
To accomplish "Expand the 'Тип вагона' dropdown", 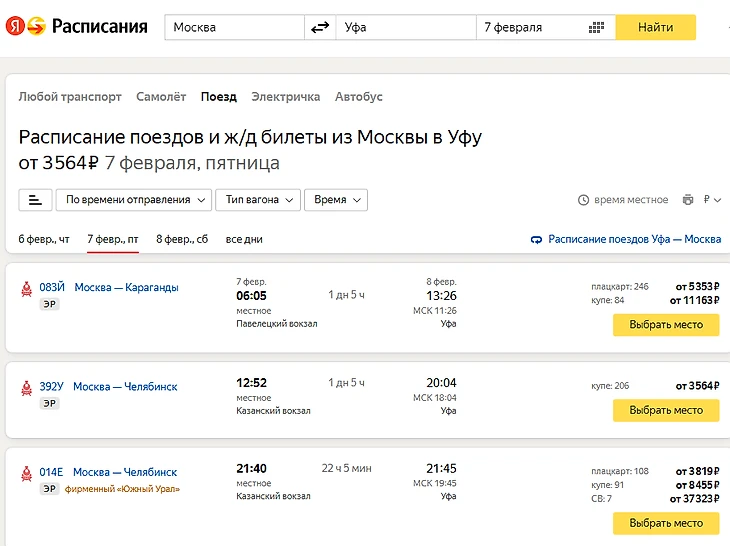I will tap(258, 200).
